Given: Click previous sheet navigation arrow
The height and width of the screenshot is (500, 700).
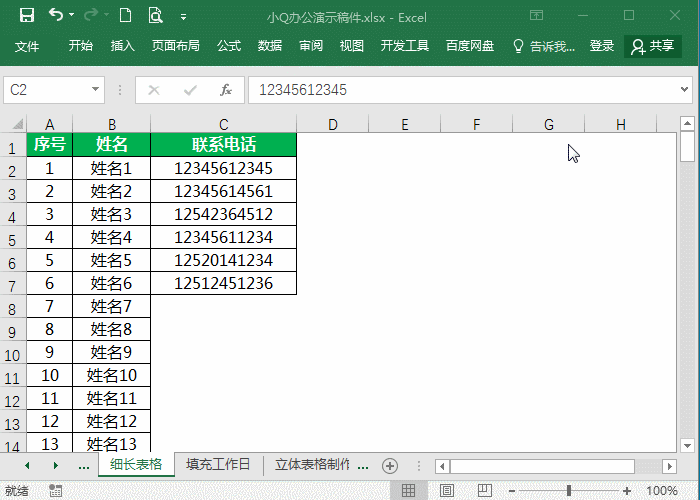Looking at the screenshot, I should click(27, 466).
